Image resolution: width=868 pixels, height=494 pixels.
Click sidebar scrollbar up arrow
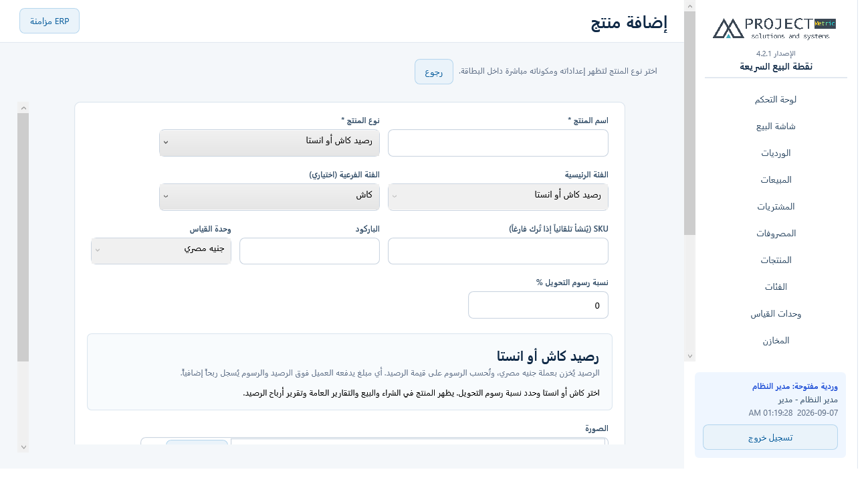[690, 6]
